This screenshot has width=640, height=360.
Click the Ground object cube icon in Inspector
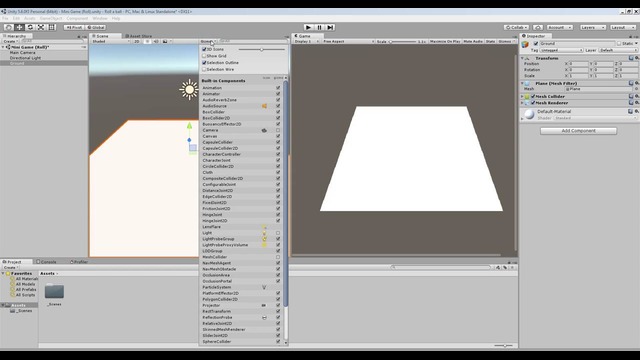point(525,44)
